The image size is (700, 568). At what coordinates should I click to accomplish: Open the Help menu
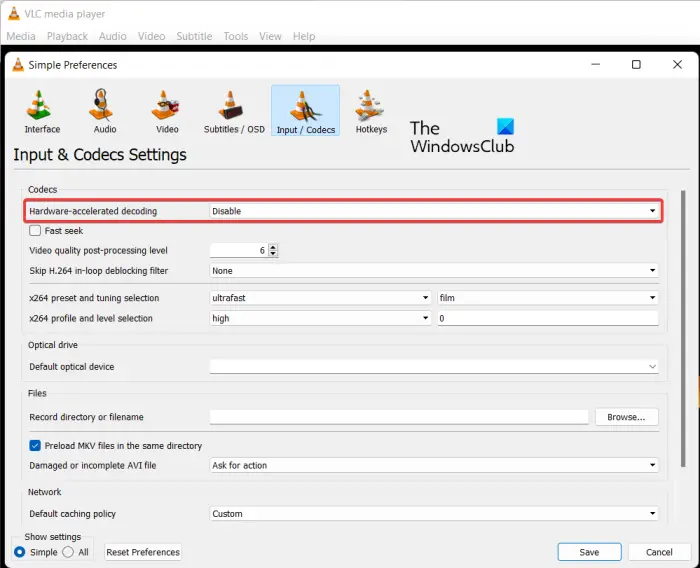tap(304, 36)
